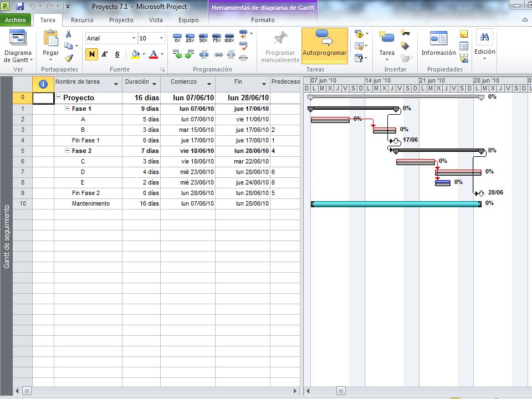Viewport: 532px width, 399px height.
Task: Toggle Bold (N) formatting
Action: point(91,54)
